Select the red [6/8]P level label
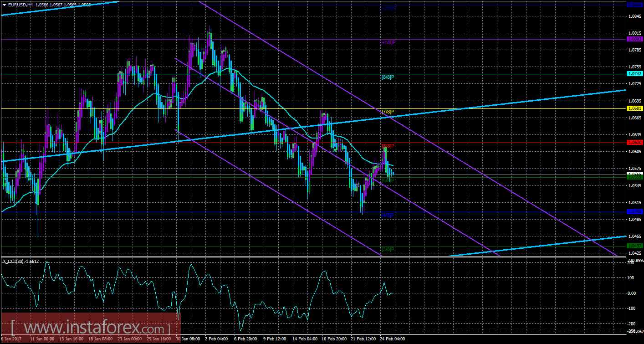 coord(388,146)
